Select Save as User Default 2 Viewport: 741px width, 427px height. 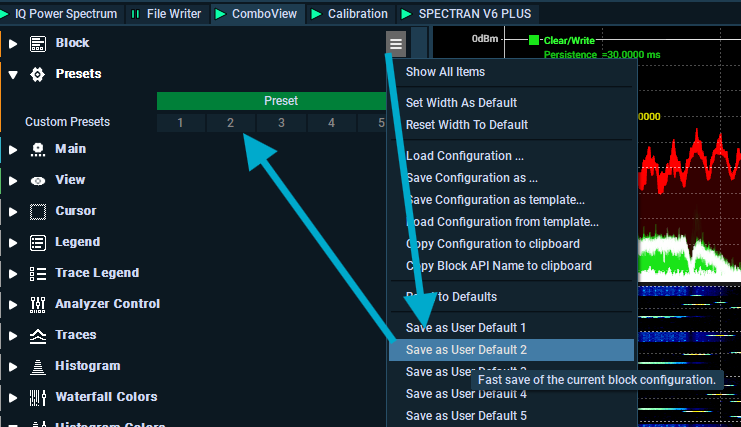(466, 350)
